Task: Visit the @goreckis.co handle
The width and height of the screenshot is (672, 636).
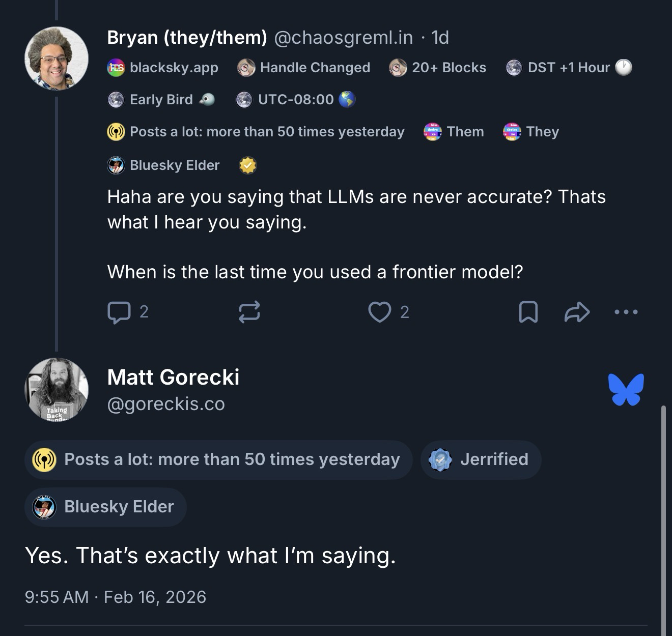Action: [166, 404]
